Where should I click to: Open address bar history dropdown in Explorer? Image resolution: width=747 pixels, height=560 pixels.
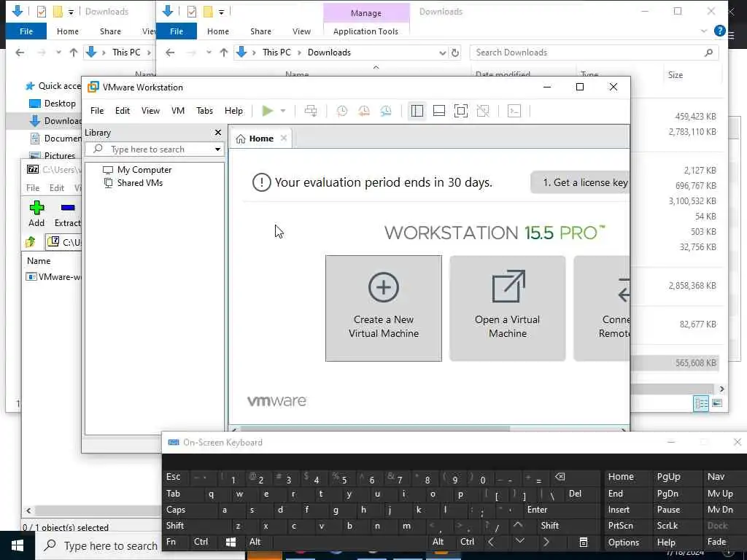[x=442, y=52]
